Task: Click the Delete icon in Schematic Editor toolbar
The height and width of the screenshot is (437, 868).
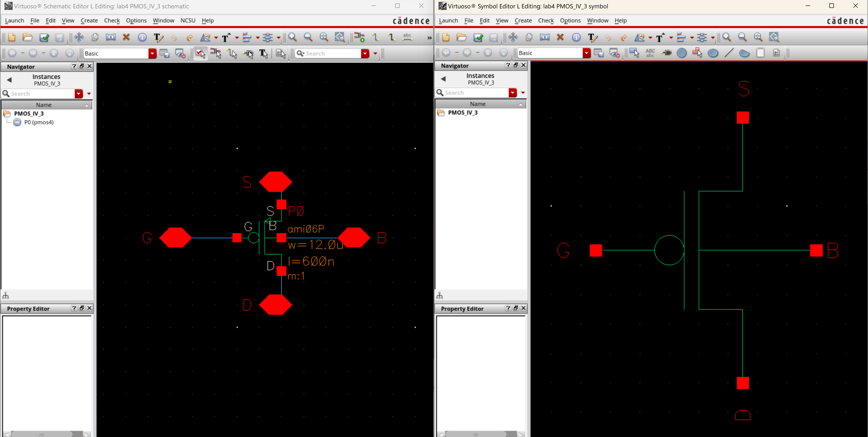Action: pos(126,37)
